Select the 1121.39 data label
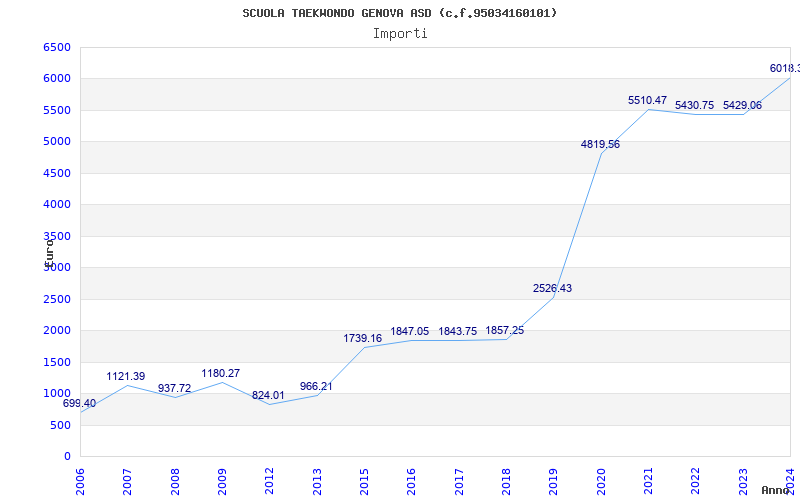Screen dimensions: 800x500 click(126, 377)
